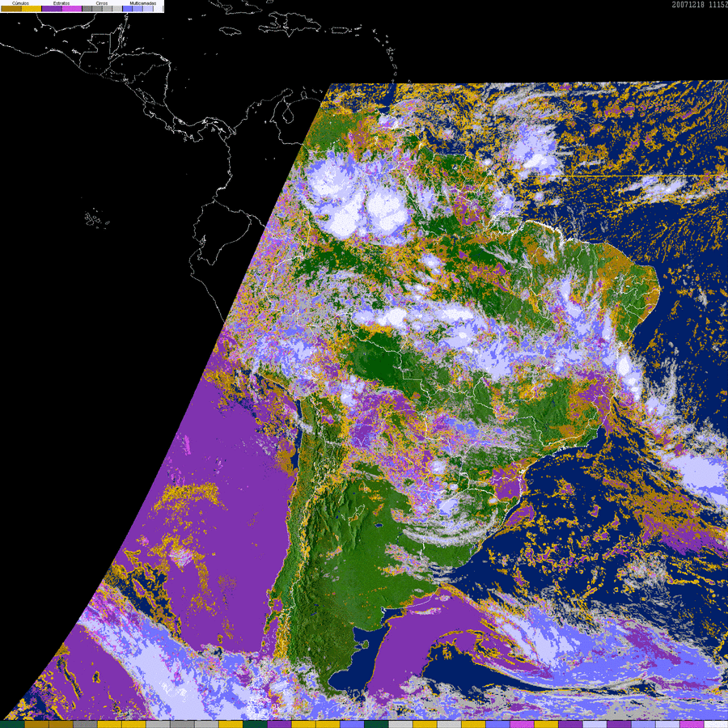Click the Galápagos Islands outline
The image size is (728, 728).
point(97,218)
